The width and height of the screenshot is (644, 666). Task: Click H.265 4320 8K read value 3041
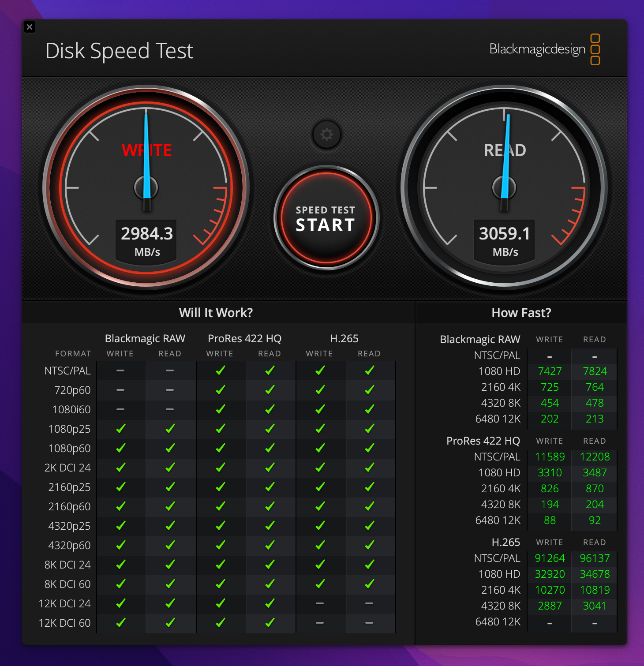pos(595,606)
